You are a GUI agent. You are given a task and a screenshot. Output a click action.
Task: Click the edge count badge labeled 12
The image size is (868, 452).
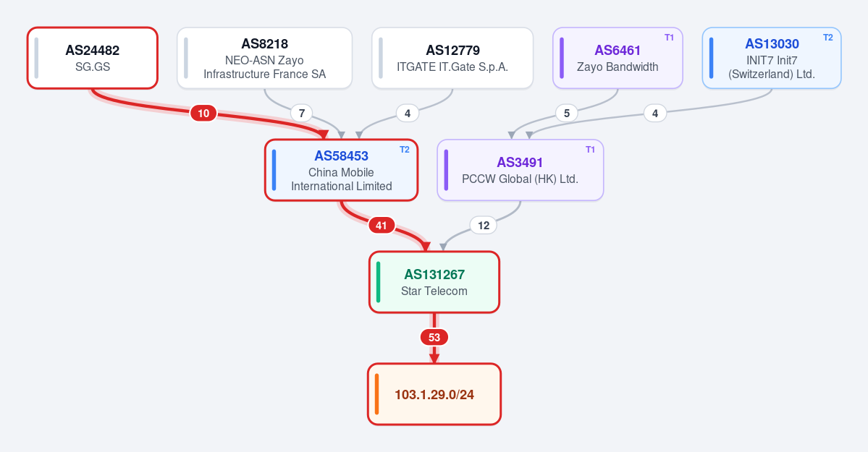[x=484, y=225]
